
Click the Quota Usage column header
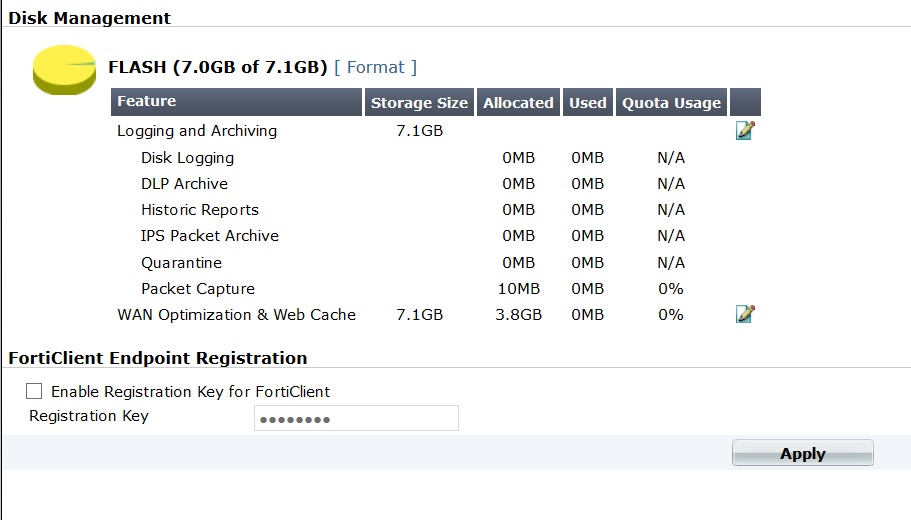pos(671,103)
